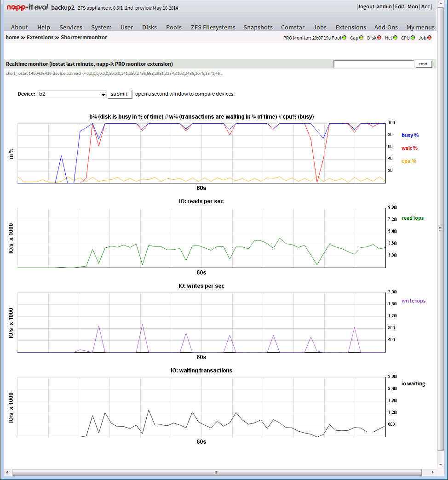Click the short_iostat data line text
This screenshot has height=480, width=448.
click(114, 74)
